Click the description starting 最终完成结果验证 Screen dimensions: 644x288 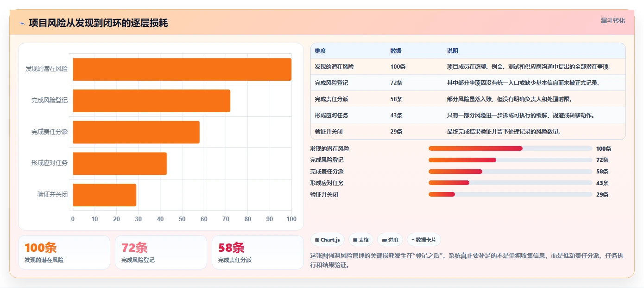[504, 132]
